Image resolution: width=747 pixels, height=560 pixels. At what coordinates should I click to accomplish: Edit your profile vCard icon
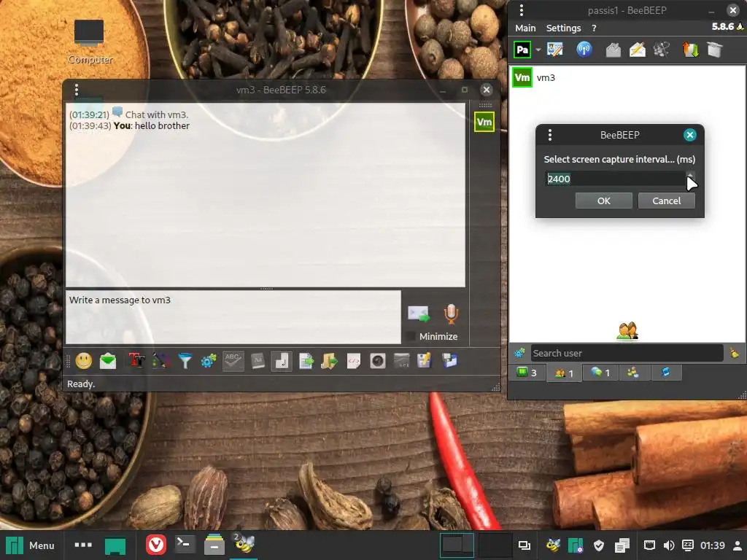pos(555,50)
